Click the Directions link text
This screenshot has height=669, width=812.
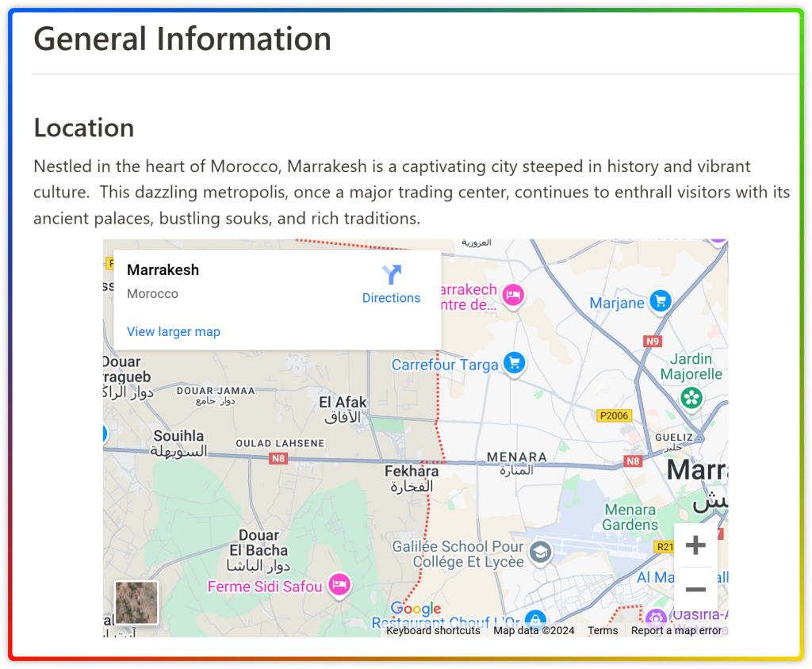(x=391, y=298)
